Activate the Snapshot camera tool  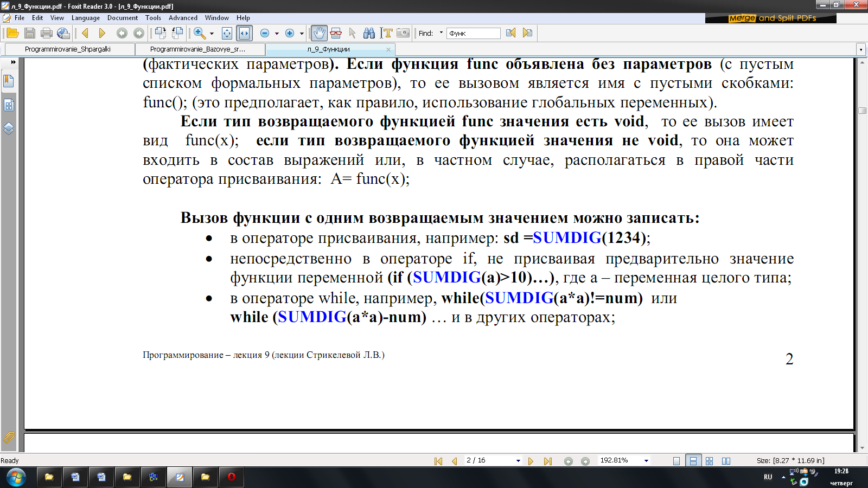tap(403, 33)
